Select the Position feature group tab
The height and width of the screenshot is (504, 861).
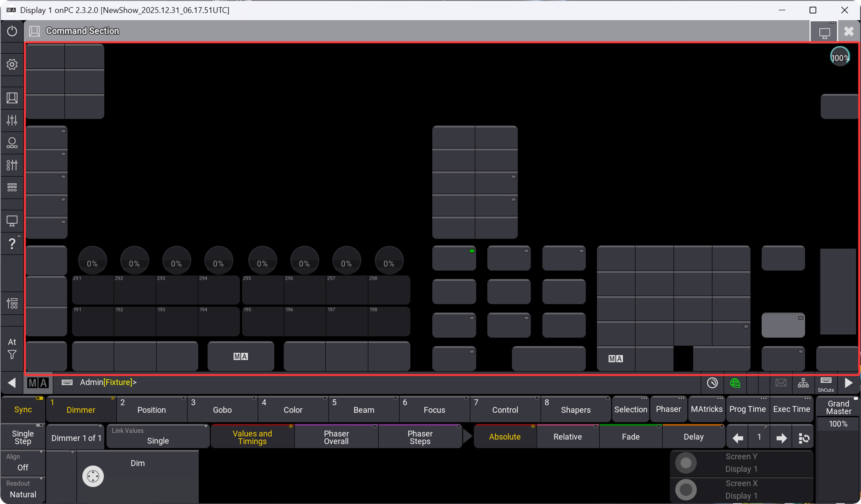point(151,409)
